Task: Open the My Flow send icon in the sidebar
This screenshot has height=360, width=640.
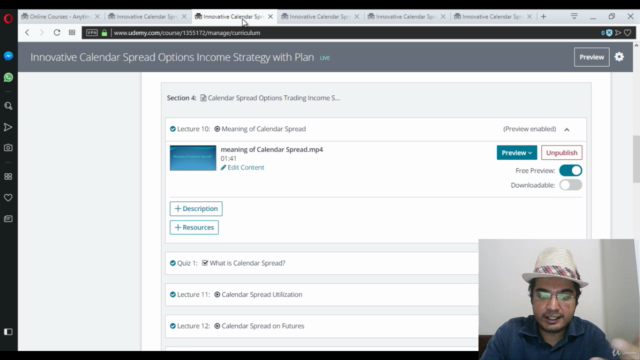Action: click(8, 127)
